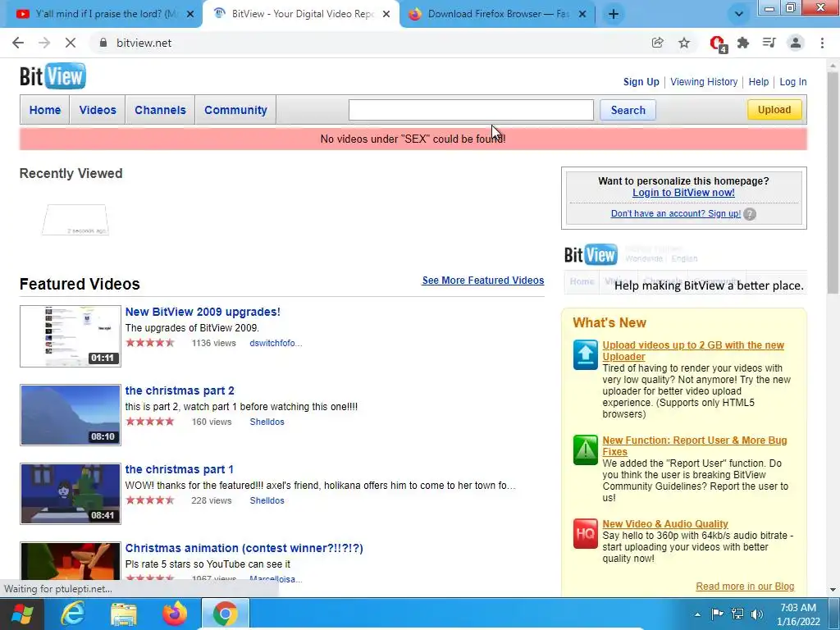Stop page loading with X button
840x630 pixels.
pos(71,43)
